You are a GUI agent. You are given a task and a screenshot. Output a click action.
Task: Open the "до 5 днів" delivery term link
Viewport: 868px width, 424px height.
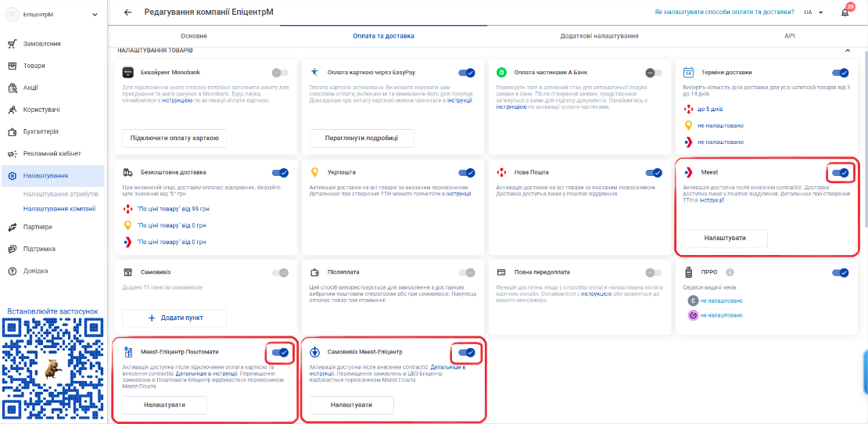click(x=710, y=109)
